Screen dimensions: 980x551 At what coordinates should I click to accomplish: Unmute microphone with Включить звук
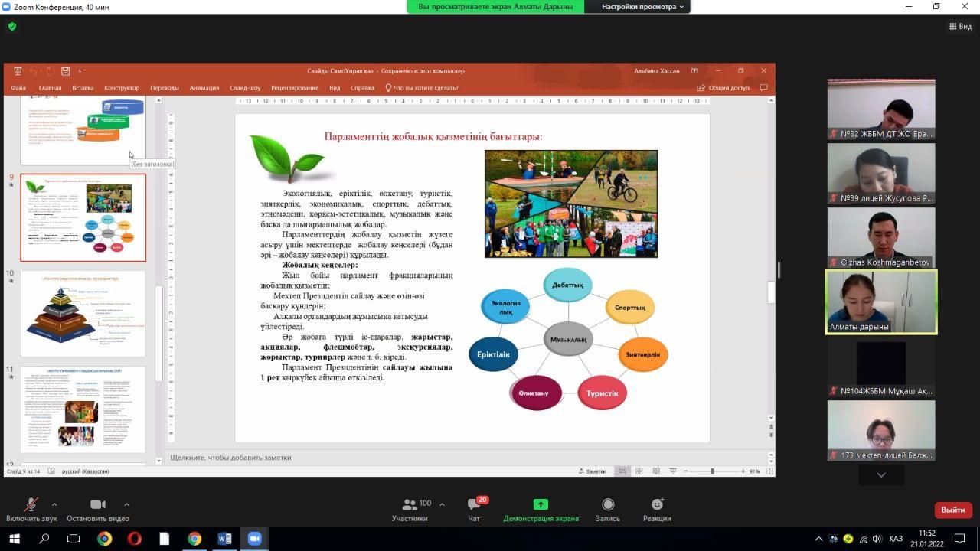(x=31, y=509)
